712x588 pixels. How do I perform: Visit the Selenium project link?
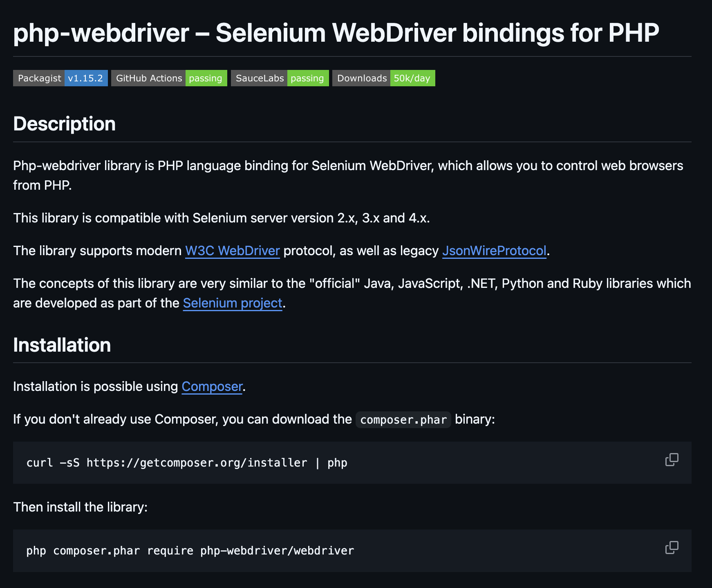coord(232,303)
